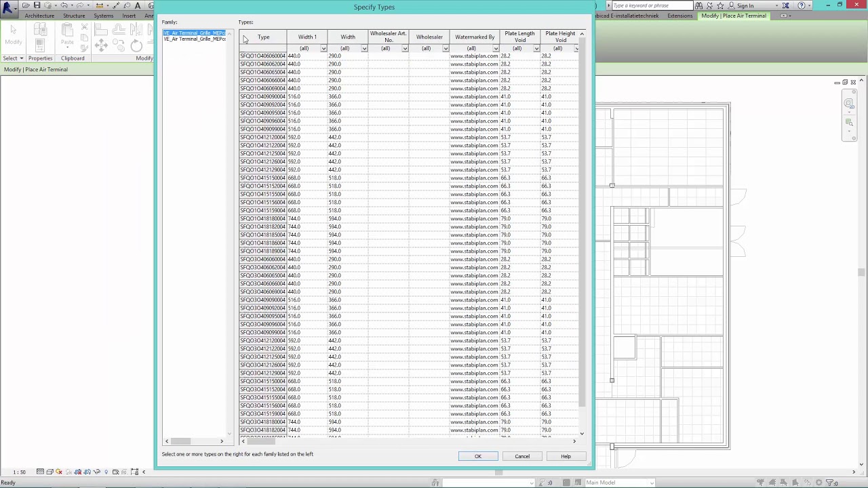Viewport: 868px width, 488px height.
Task: Open the Help question mark icon
Action: coord(802,5)
